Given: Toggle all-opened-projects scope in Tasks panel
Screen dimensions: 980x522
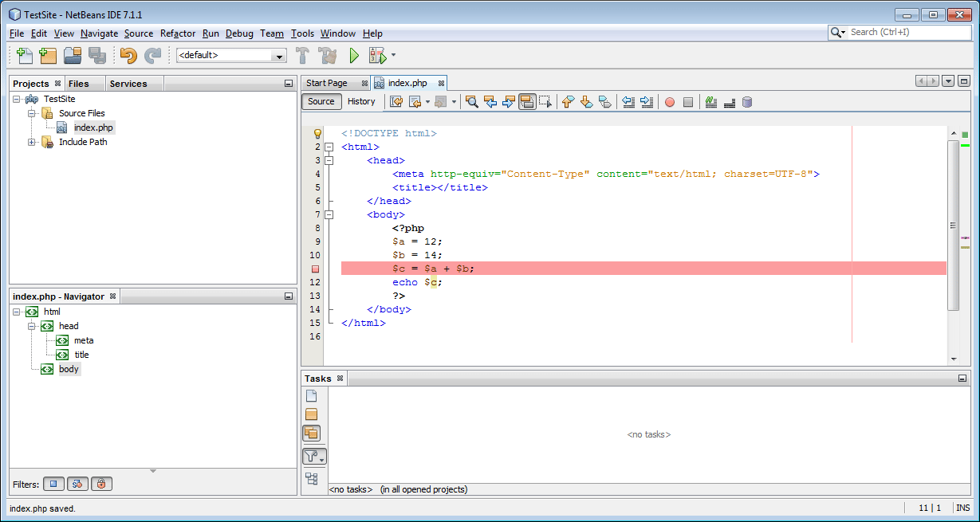Looking at the screenshot, I should (x=312, y=433).
